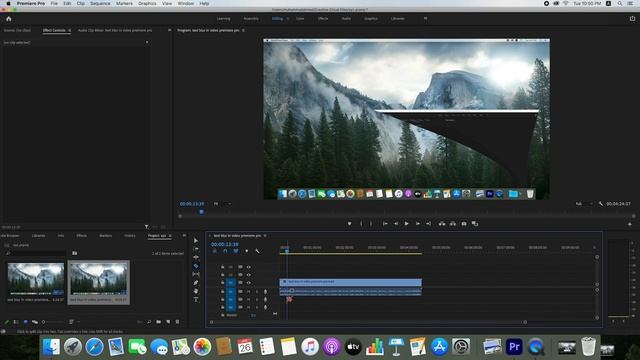The height and width of the screenshot is (360, 640).
Task: Toggle sync lock for track V2
Action: pyautogui.click(x=240, y=275)
